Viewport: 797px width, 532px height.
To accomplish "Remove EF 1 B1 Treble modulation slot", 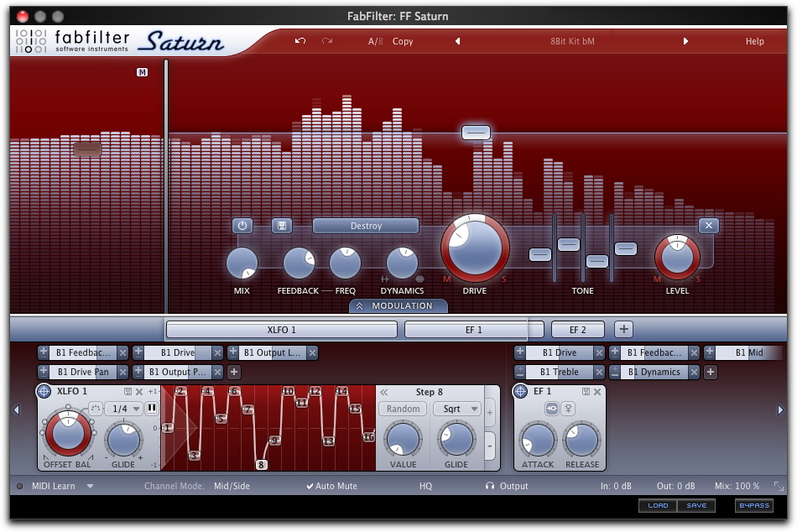I will point(599,372).
